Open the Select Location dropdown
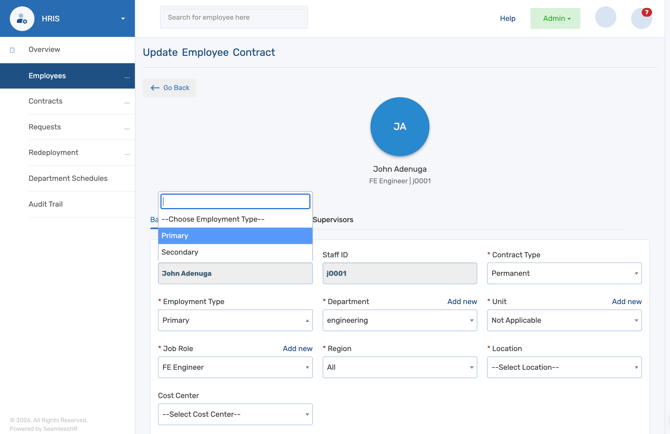 click(x=564, y=367)
